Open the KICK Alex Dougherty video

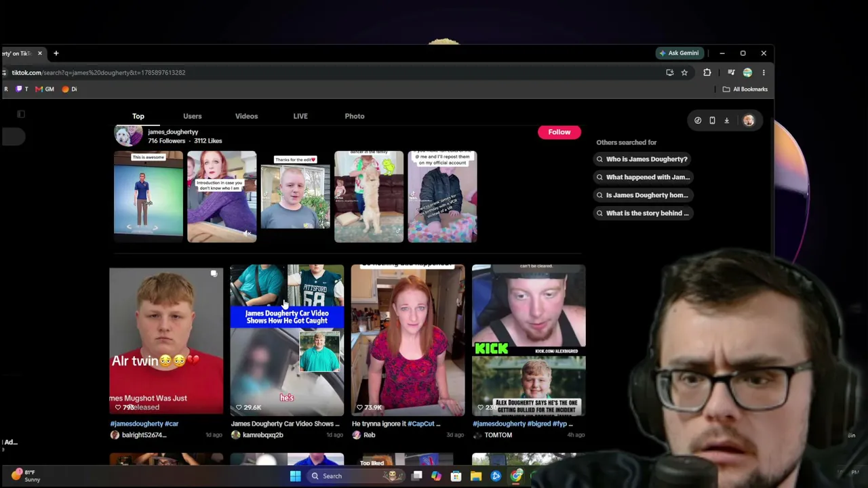(x=529, y=340)
